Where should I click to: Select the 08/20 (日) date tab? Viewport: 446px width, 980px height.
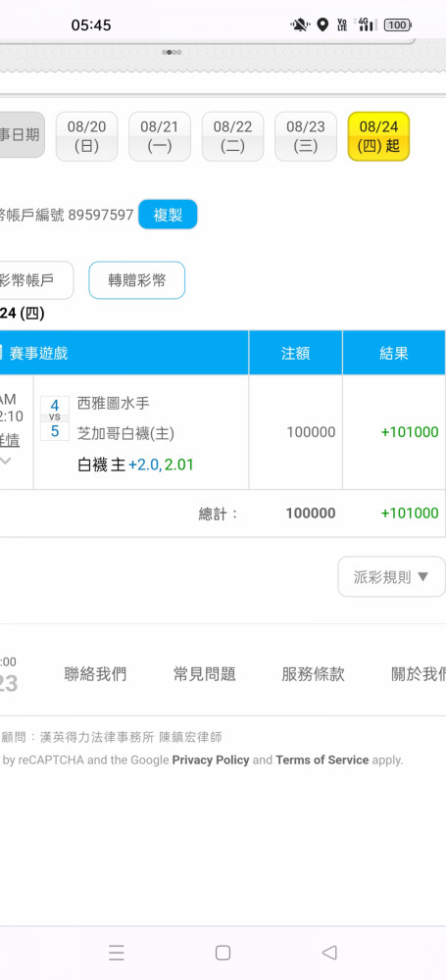[x=86, y=136]
